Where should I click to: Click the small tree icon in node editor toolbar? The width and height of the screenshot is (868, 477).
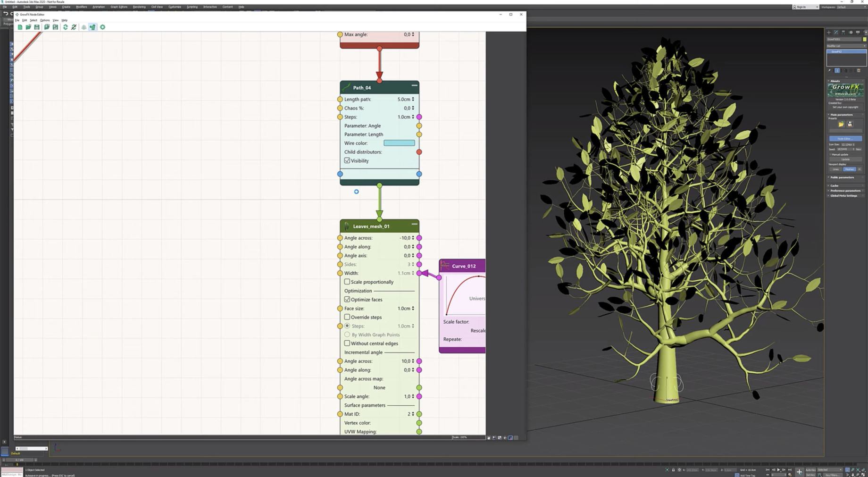tap(84, 27)
